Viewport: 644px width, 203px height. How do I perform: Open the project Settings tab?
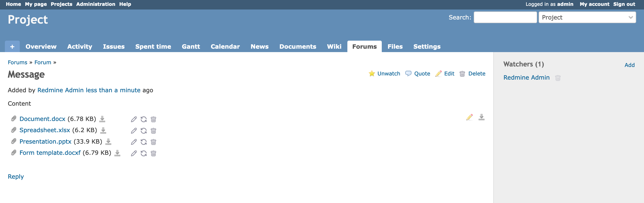pyautogui.click(x=427, y=46)
